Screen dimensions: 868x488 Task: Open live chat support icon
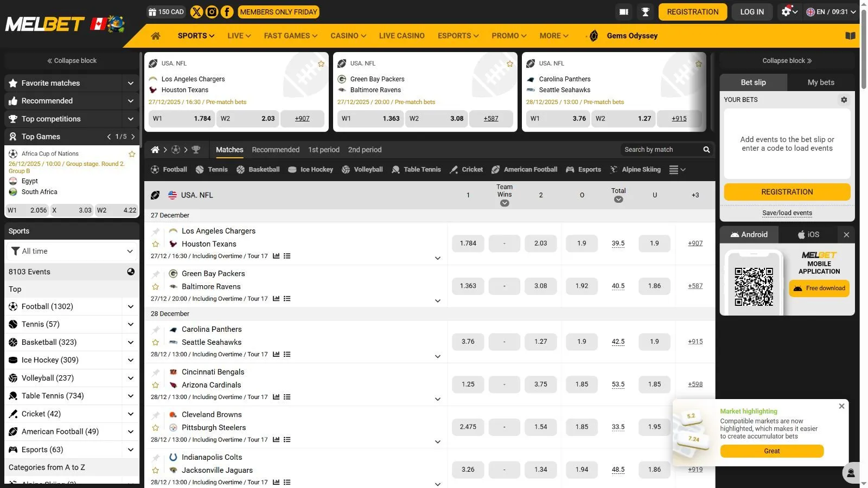click(x=851, y=473)
